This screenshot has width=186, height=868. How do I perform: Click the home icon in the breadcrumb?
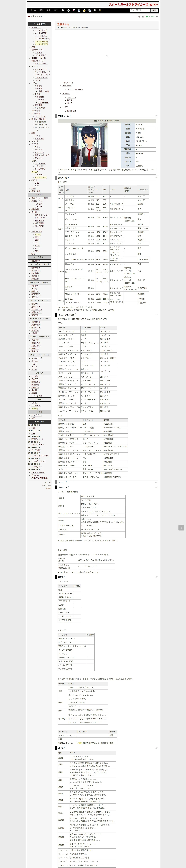pyautogui.click(x=29, y=16)
